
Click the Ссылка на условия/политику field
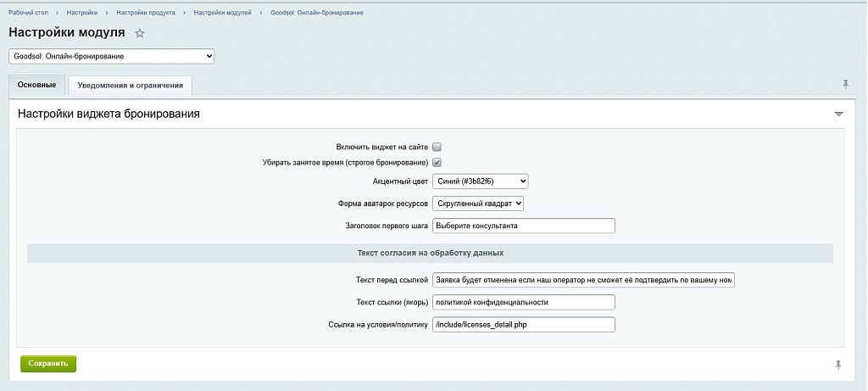(x=524, y=325)
